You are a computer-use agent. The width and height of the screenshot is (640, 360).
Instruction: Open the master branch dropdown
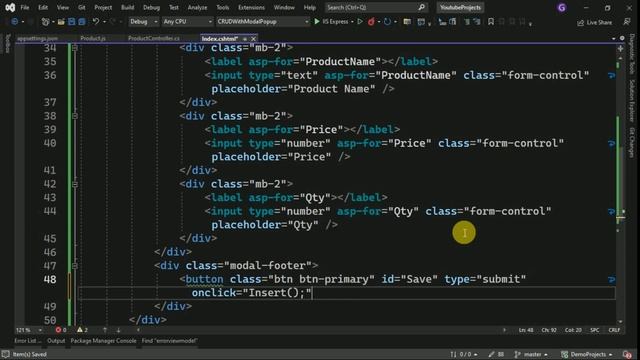point(531,354)
